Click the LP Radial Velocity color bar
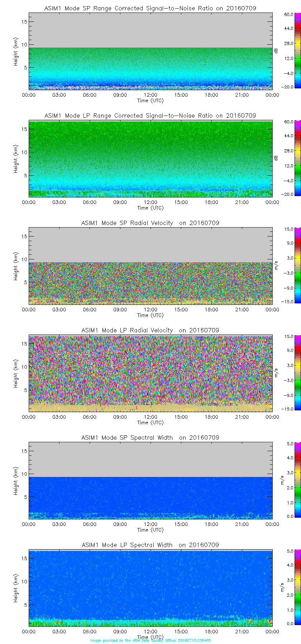The width and height of the screenshot is (301, 644). pos(287,373)
